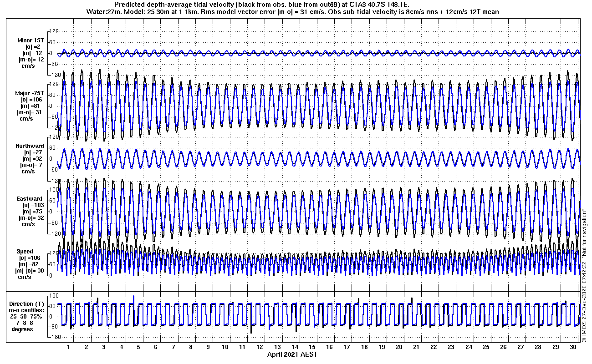Click day tick label '25' on the x-axis
This screenshot has width=592, height=364.
(x=486, y=347)
